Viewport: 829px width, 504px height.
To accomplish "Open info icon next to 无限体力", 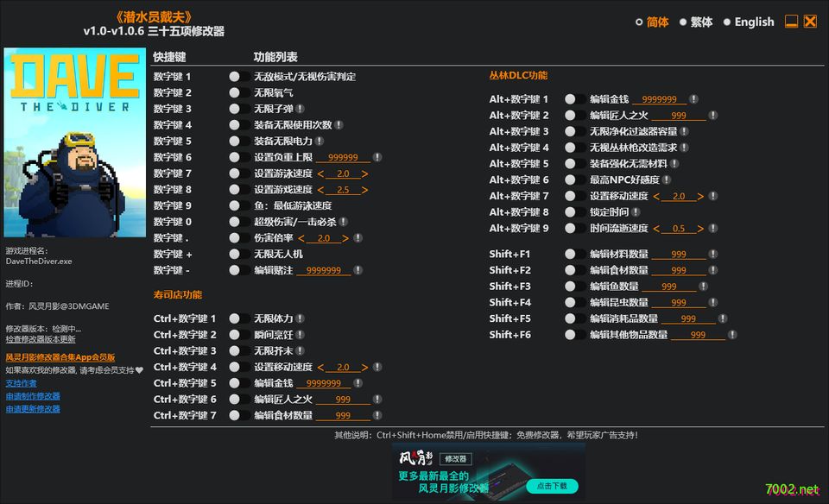I will point(300,318).
